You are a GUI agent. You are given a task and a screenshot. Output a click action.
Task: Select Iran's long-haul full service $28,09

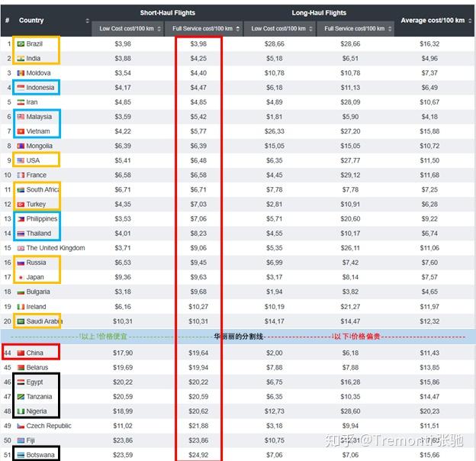pyautogui.click(x=350, y=102)
